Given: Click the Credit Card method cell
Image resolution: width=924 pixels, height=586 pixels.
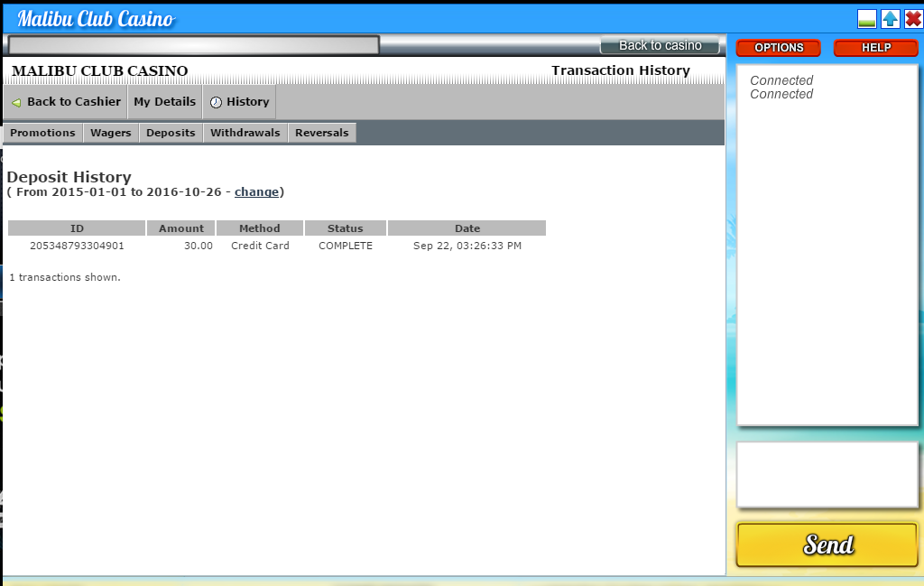Looking at the screenshot, I should point(260,246).
